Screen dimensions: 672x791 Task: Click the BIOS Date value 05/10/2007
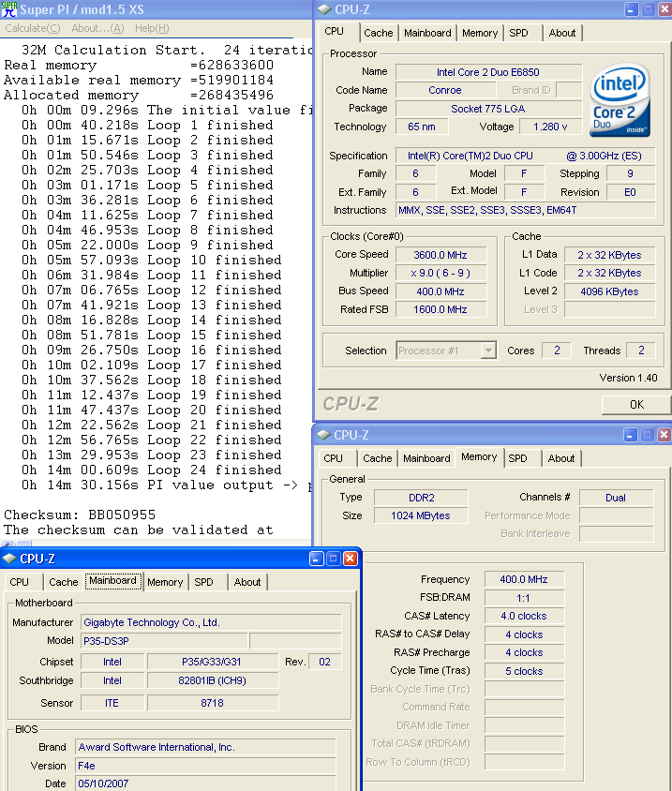[x=205, y=784]
